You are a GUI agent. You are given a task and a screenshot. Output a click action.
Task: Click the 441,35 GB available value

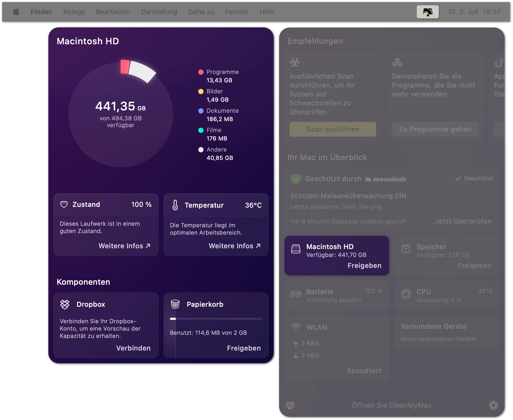click(x=120, y=106)
